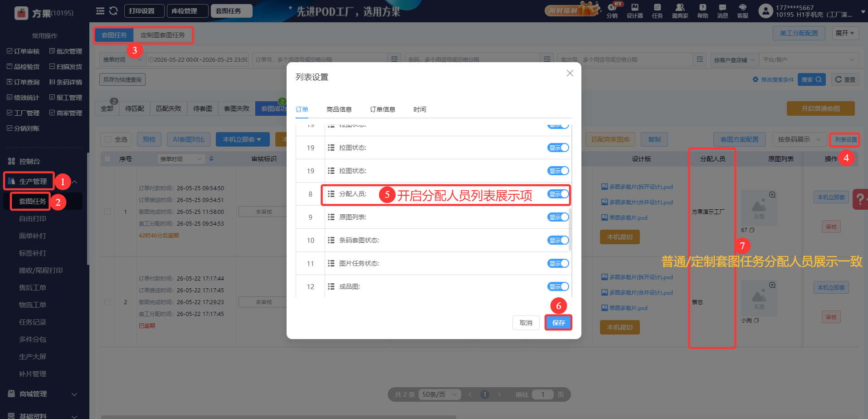Open the 帮助 help icon
This screenshot has height=419, width=868.
click(x=702, y=11)
